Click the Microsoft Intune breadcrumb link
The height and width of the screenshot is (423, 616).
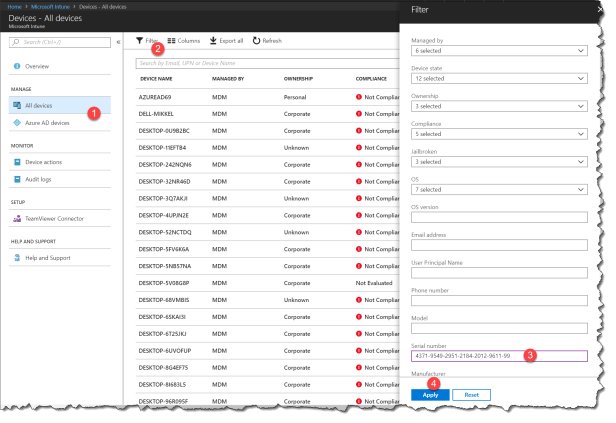click(x=50, y=7)
